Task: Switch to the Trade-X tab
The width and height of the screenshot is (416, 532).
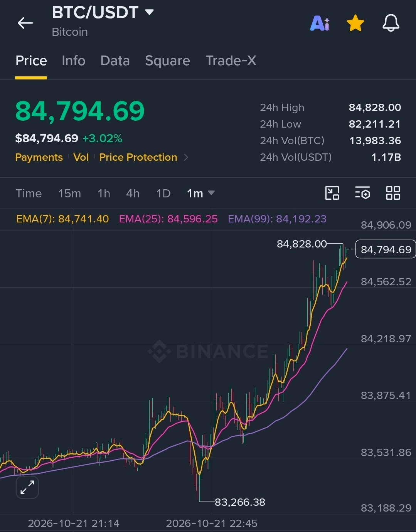Action: pos(231,61)
